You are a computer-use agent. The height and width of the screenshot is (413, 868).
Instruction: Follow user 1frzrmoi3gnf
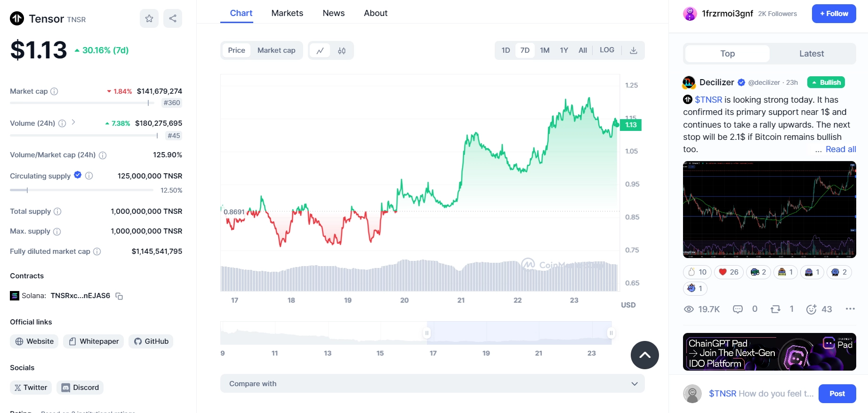(x=834, y=14)
